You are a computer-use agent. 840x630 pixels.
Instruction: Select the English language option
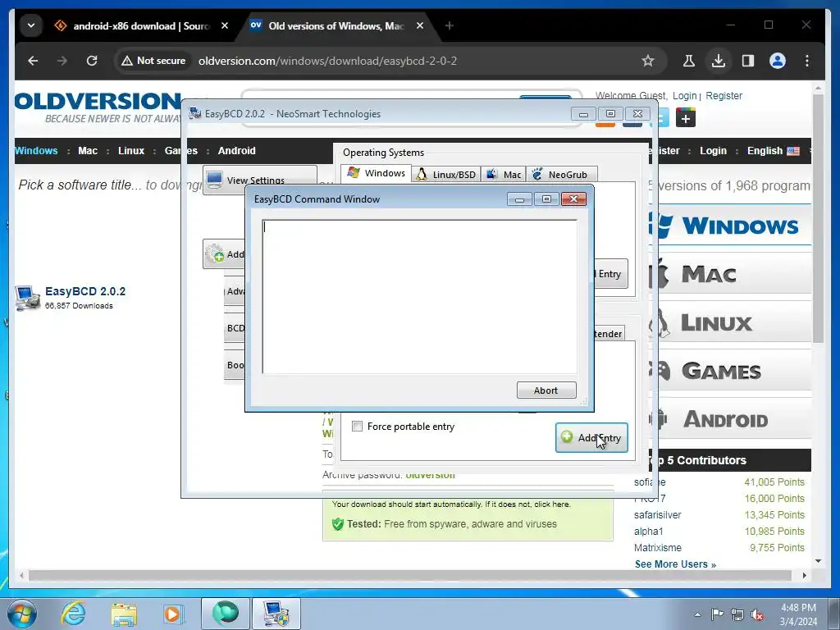(773, 151)
